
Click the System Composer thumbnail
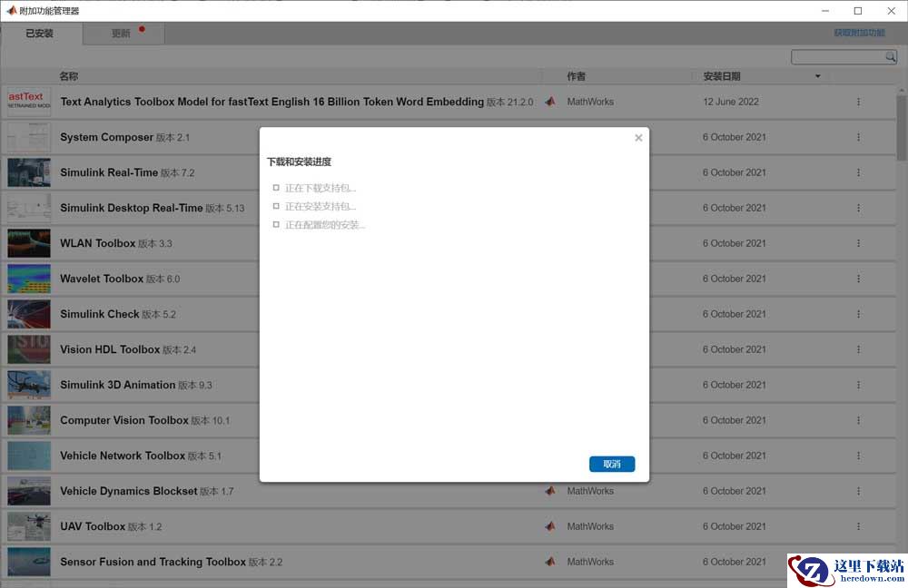click(29, 137)
